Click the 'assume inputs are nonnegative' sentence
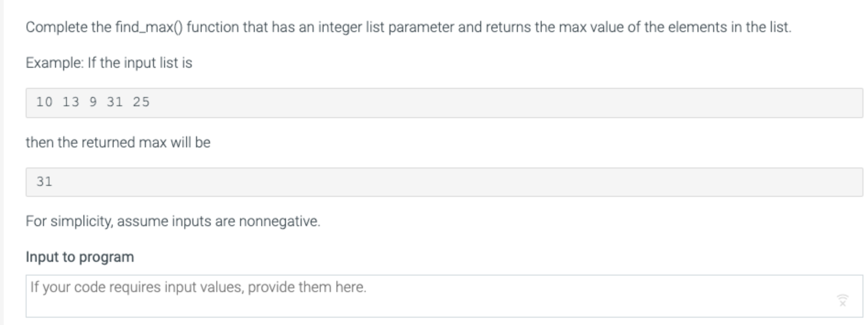The height and width of the screenshot is (325, 868). click(x=219, y=221)
